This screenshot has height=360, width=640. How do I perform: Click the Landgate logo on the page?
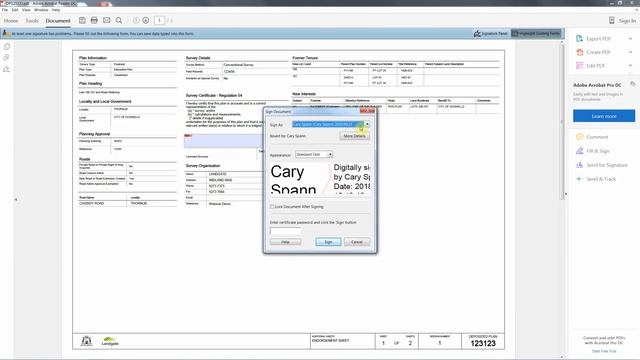point(110,341)
